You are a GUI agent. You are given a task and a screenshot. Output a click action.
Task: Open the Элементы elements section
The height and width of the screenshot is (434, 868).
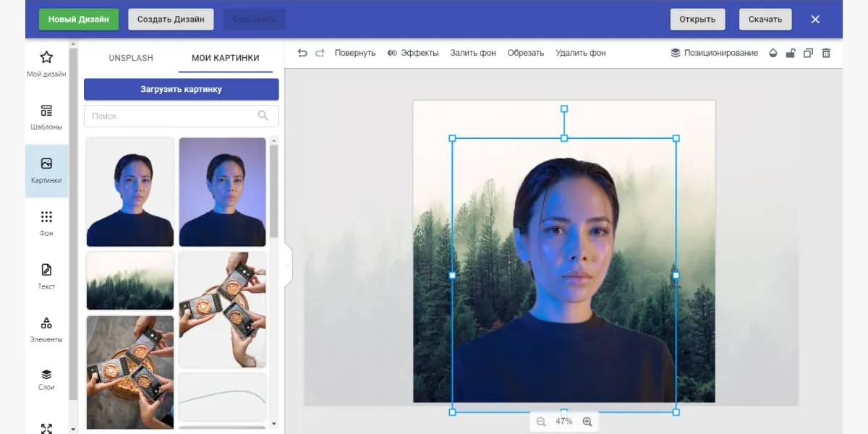click(46, 330)
